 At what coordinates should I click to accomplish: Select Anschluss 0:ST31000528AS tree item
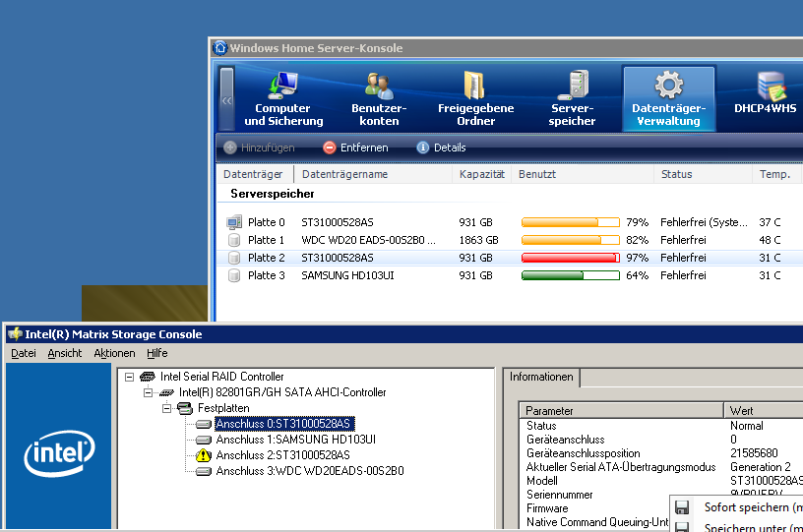point(283,424)
